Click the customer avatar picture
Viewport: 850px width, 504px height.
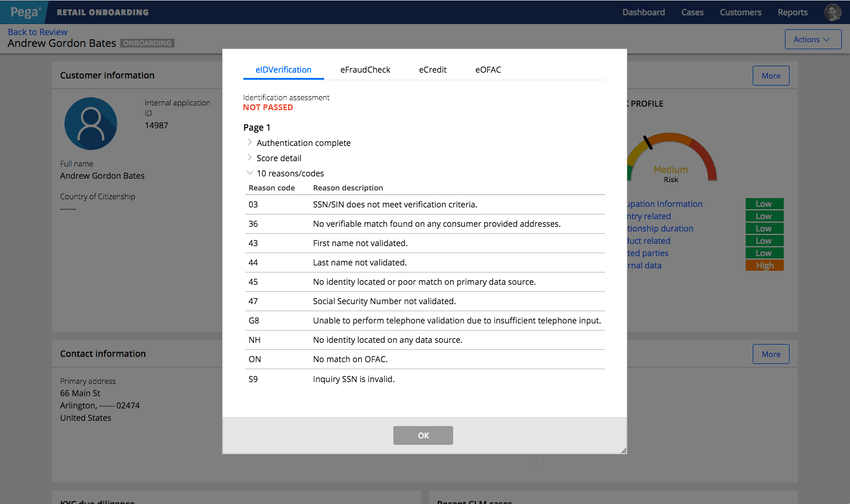pyautogui.click(x=91, y=124)
